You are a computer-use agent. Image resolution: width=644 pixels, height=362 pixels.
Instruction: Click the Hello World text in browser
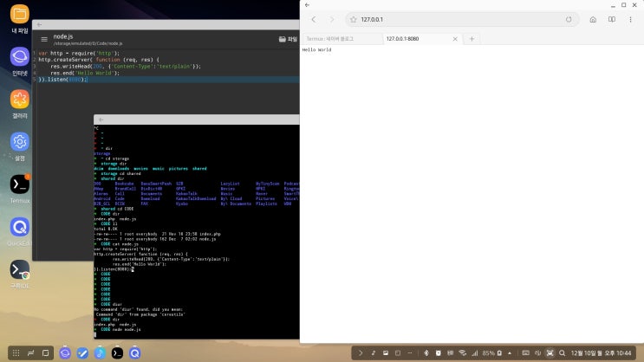pyautogui.click(x=316, y=49)
